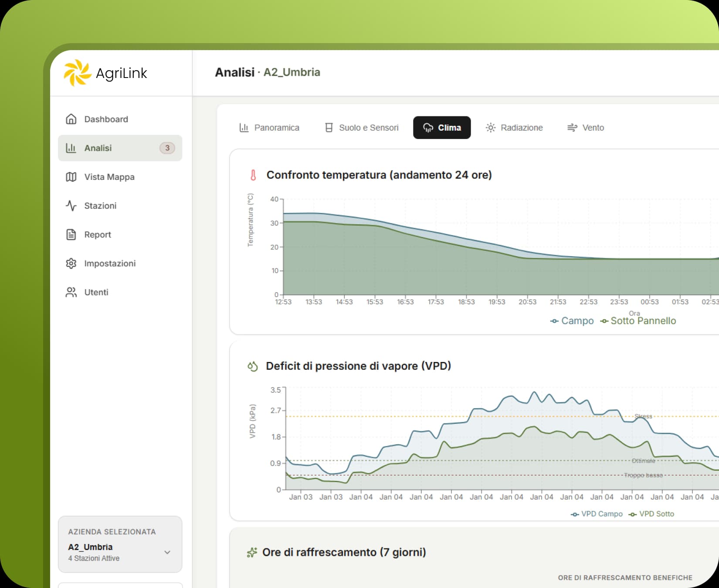The width and height of the screenshot is (719, 588).
Task: Open Stazioni using the activity pulse icon
Action: [x=71, y=206]
